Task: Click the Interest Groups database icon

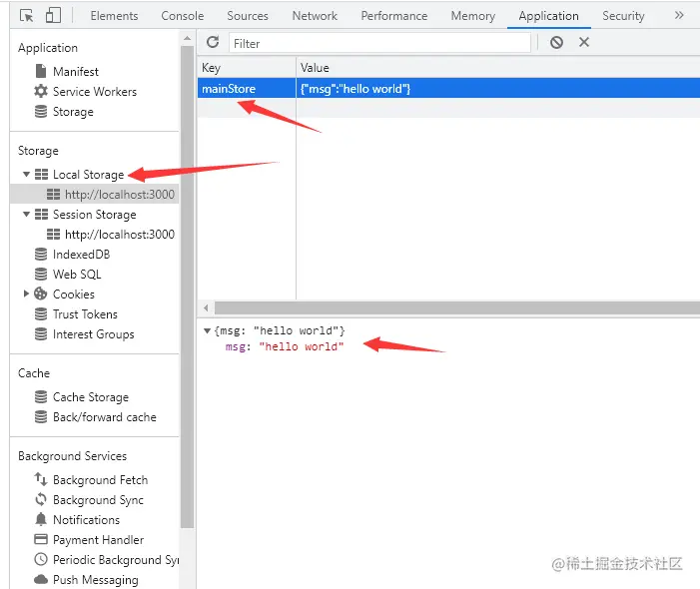Action: (x=41, y=333)
